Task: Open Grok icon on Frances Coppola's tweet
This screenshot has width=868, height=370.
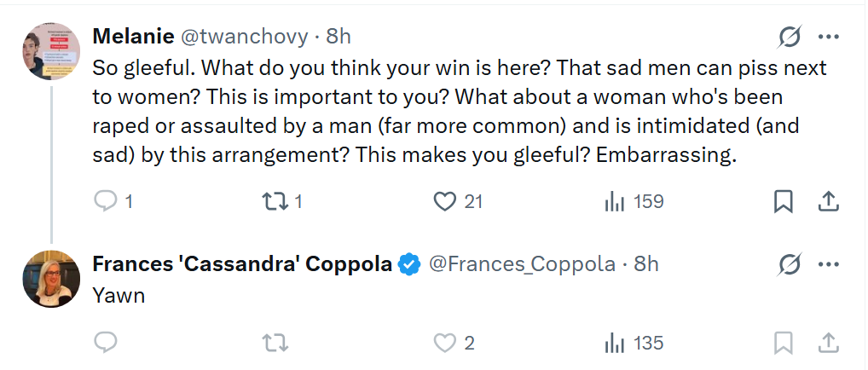Action: point(790,264)
